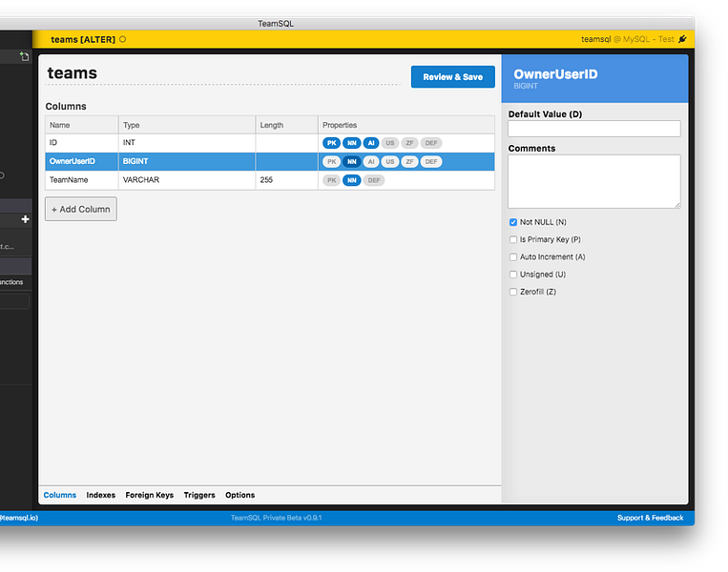Click the Type column header
Viewport: 728px width, 572px height.
click(x=187, y=125)
